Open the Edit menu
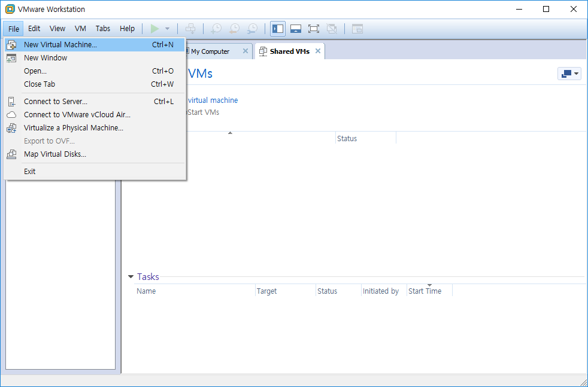The image size is (588, 387). tap(34, 29)
